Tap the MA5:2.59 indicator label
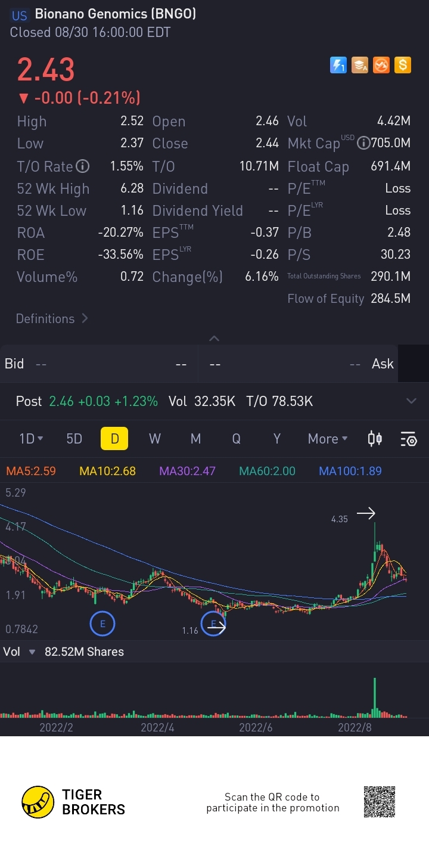429x868 pixels. point(31,471)
